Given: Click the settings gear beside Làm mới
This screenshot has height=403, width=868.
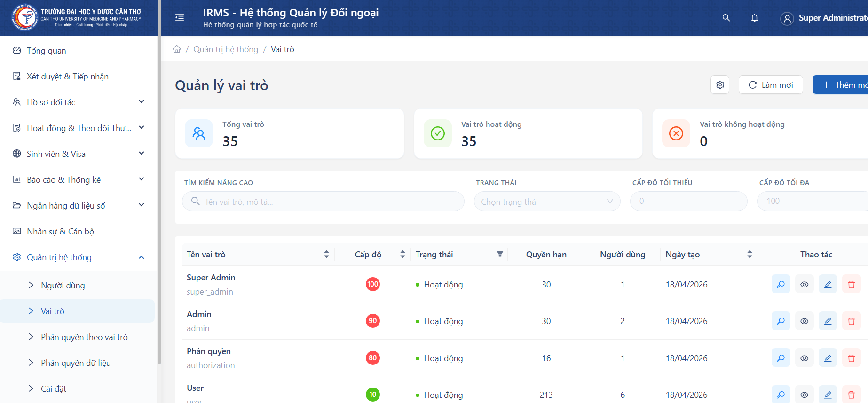Looking at the screenshot, I should point(720,85).
